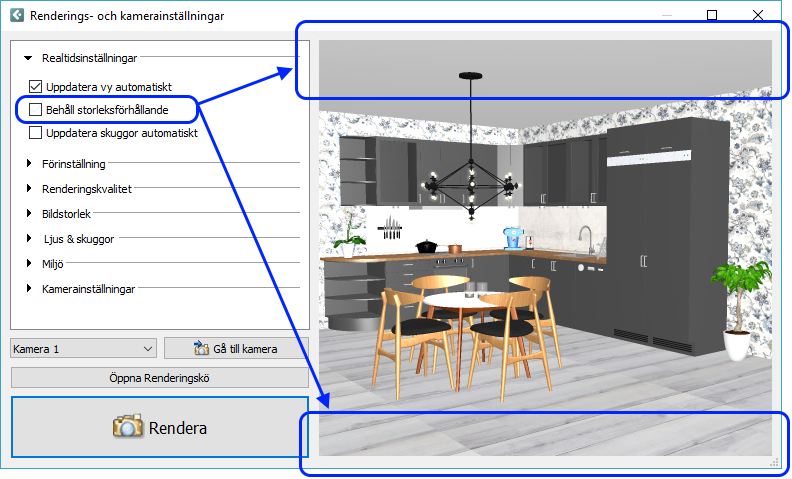Screen dimensions: 792x479
Task: Click the Öppna Renderingskö button
Action: point(160,378)
